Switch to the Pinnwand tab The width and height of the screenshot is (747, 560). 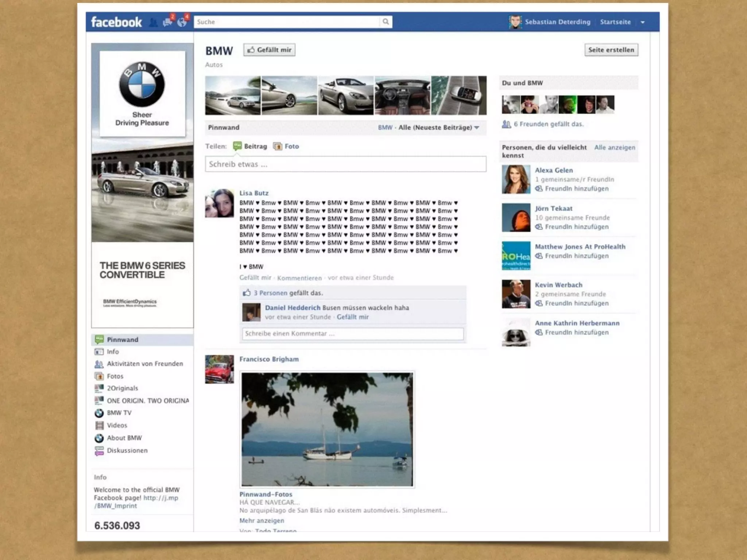(x=123, y=340)
